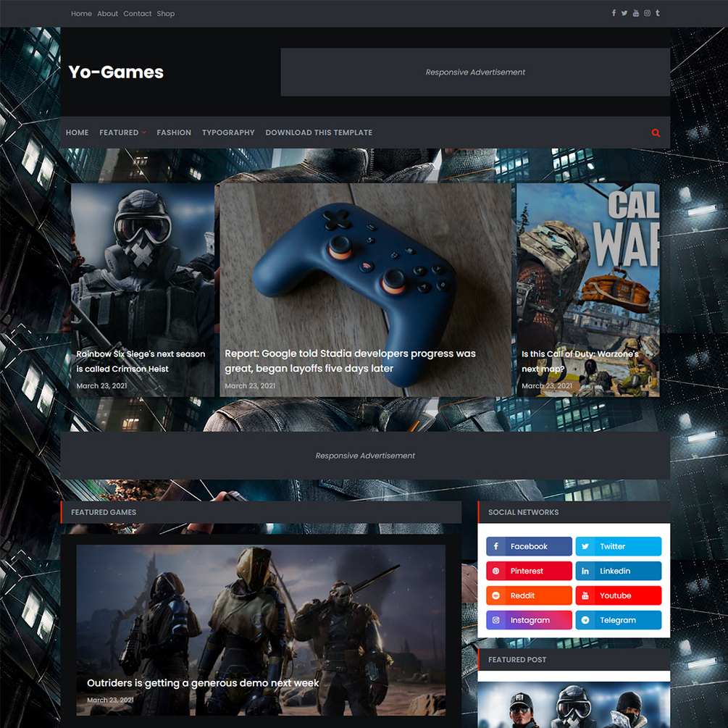
Task: Open the YouTube icon in the top bar
Action: (x=635, y=13)
